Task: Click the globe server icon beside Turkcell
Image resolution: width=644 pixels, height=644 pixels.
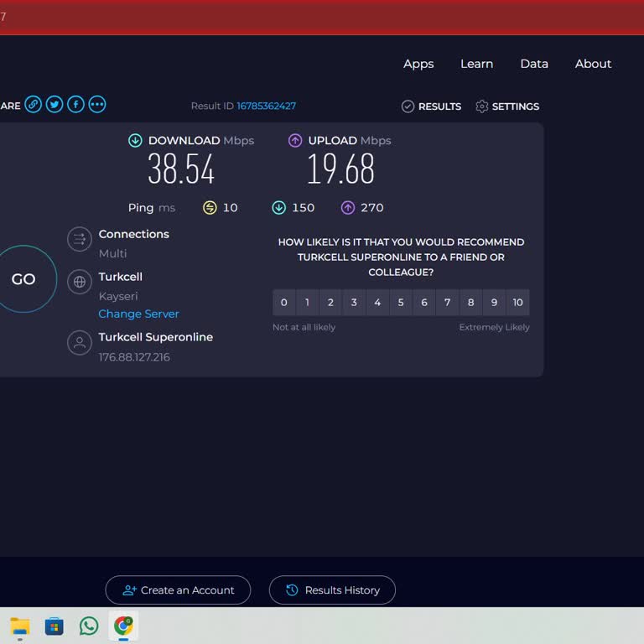Action: pos(80,282)
